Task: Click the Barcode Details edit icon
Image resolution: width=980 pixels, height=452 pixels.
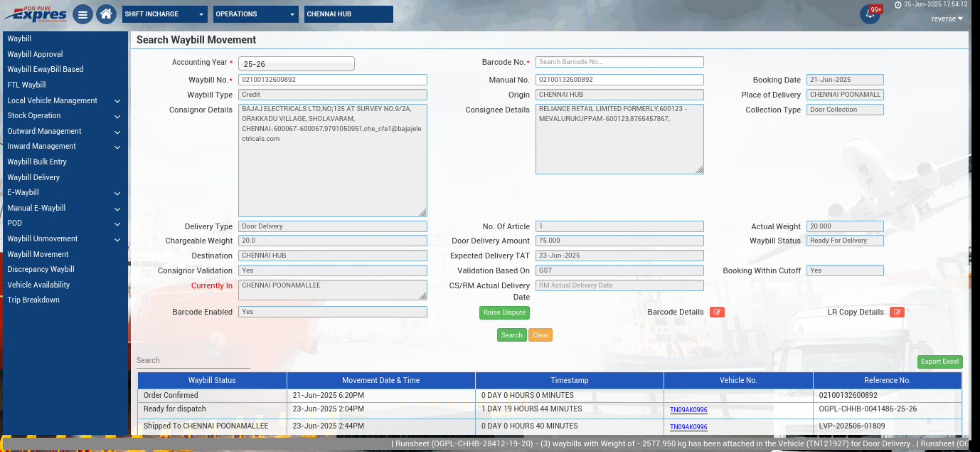Action: pyautogui.click(x=717, y=312)
